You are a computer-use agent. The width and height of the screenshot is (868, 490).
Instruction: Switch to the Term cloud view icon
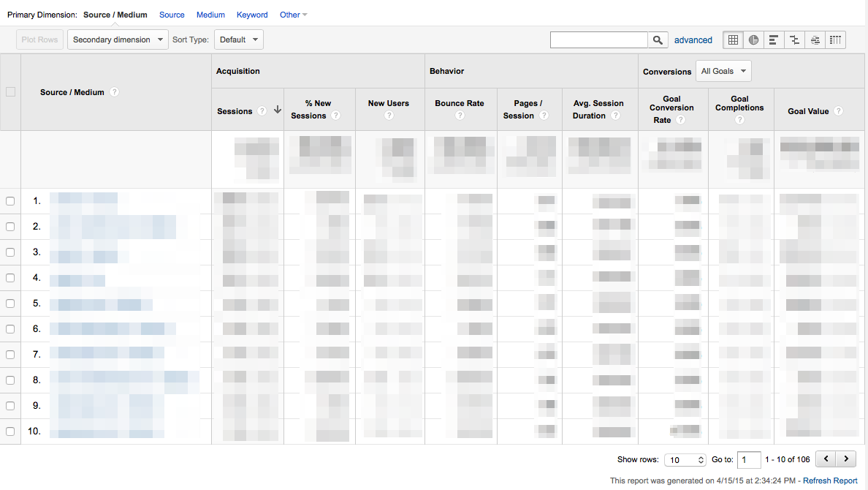[x=815, y=40]
